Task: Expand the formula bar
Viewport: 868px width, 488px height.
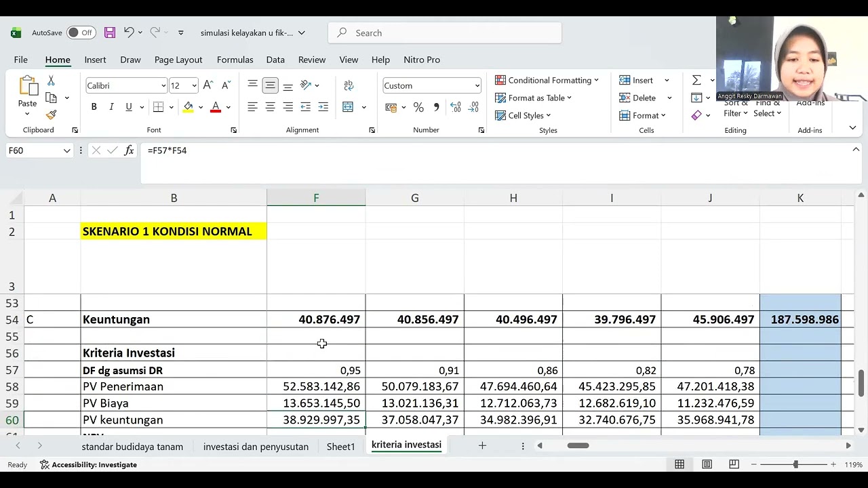Action: tap(856, 149)
